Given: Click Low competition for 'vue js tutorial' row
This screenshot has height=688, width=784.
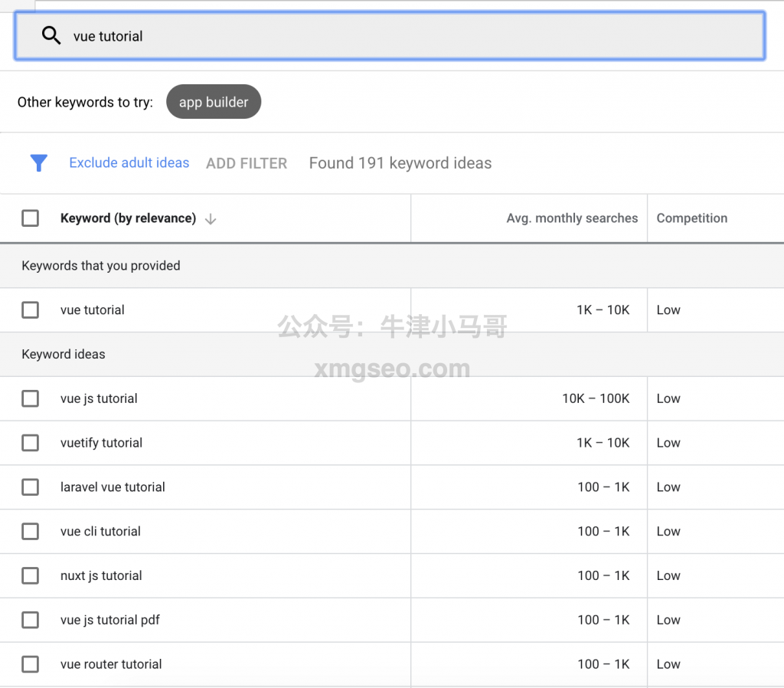Looking at the screenshot, I should (x=668, y=398).
